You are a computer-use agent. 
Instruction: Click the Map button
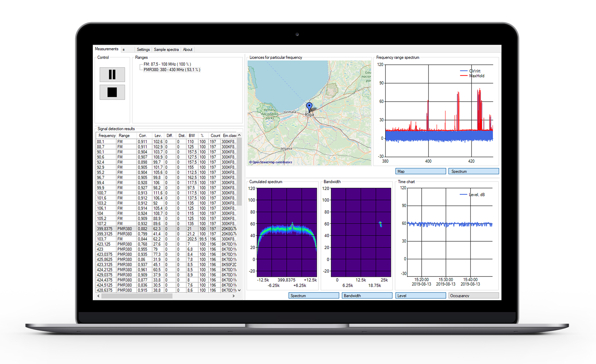(x=420, y=171)
